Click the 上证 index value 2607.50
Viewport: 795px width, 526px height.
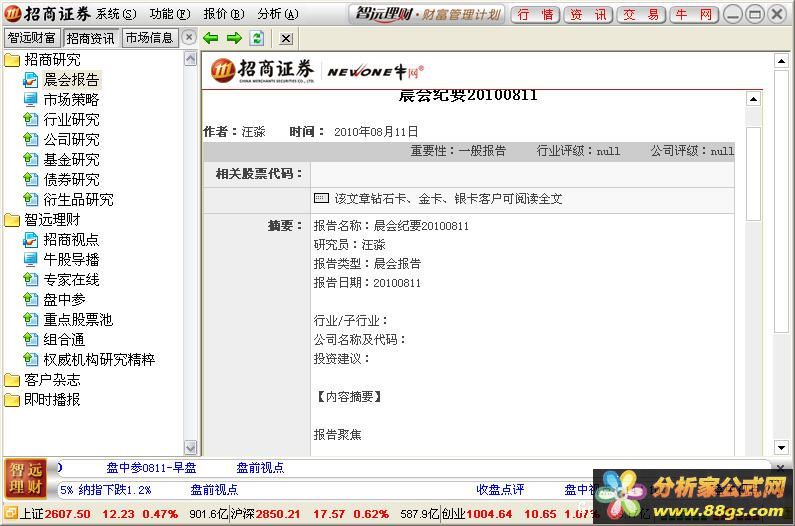point(67,514)
